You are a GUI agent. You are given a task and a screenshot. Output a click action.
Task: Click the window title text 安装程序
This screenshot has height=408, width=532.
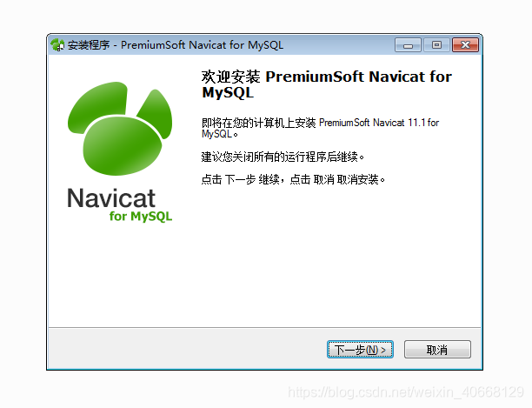89,45
